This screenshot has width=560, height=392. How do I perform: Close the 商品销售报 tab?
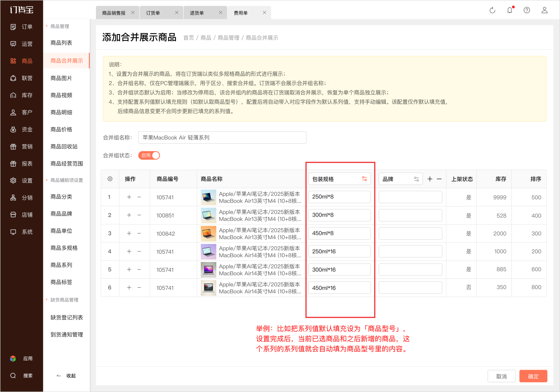133,13
